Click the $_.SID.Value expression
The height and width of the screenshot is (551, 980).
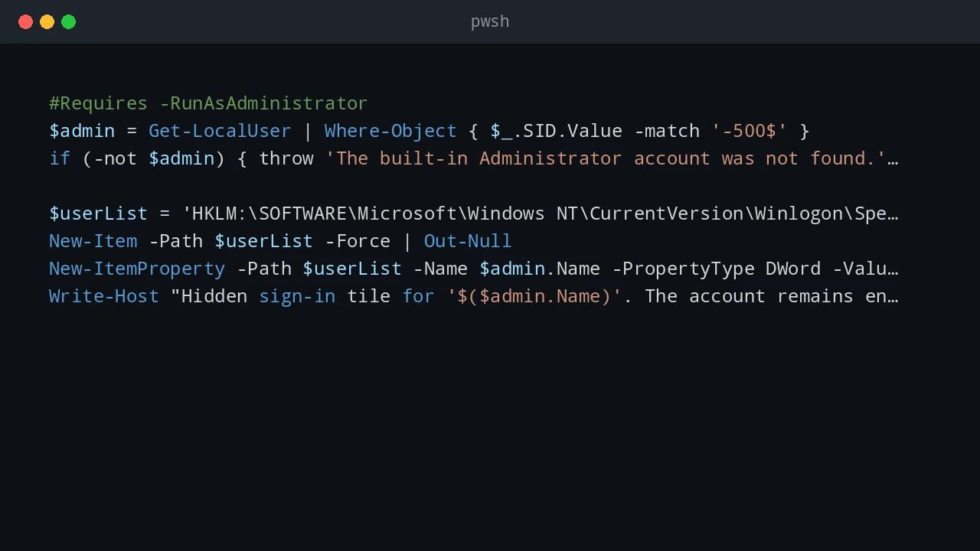tap(556, 131)
